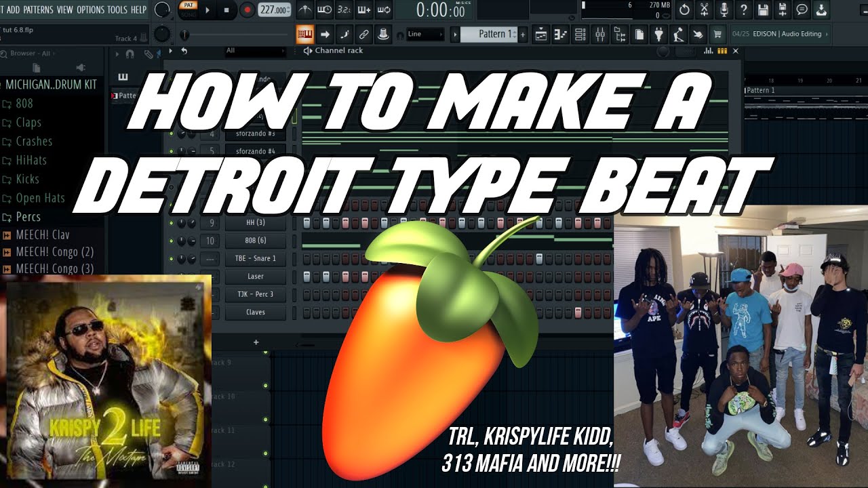Open the Piano roll icon

pyautogui.click(x=561, y=34)
